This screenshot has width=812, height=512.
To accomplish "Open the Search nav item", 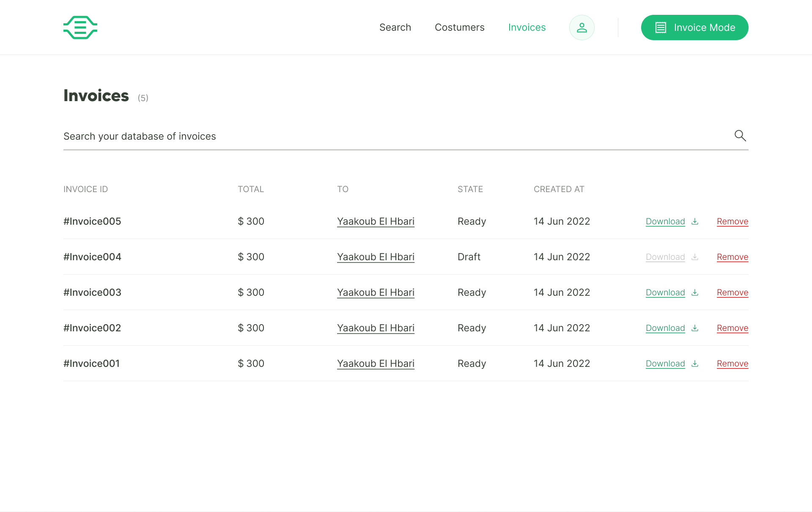I will pos(395,28).
